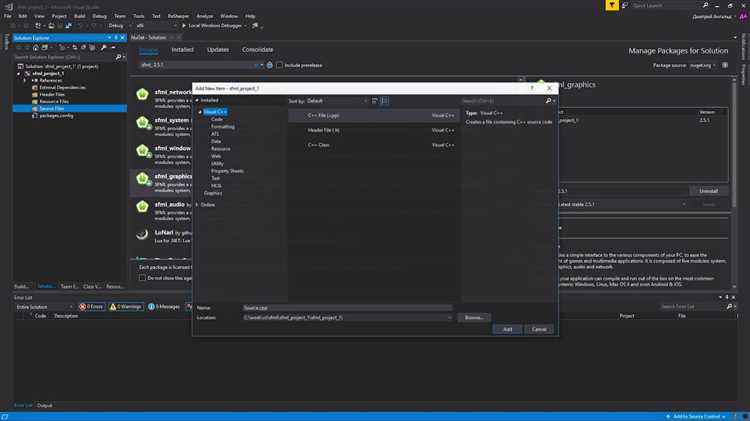Screen dimensions: 750x421
Task: Select C++ Class template
Action: click(x=373, y=145)
